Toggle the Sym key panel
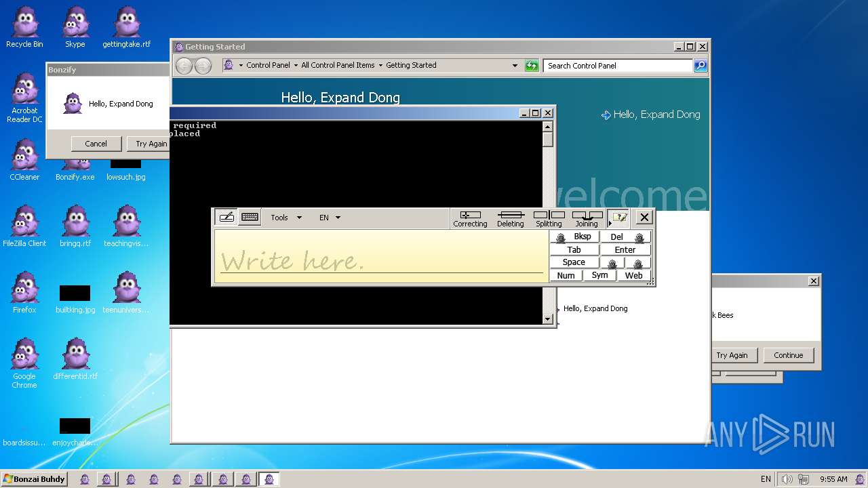Screen dimensions: 868x488 coord(599,275)
